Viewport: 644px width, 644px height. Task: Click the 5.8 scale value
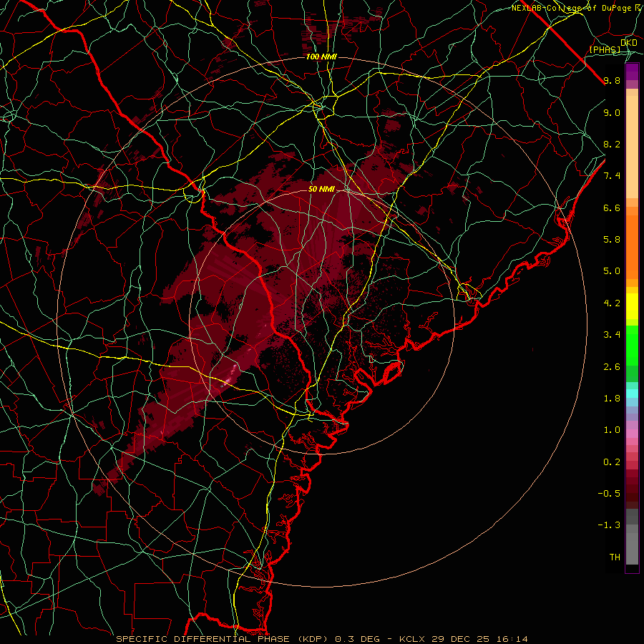tap(612, 240)
